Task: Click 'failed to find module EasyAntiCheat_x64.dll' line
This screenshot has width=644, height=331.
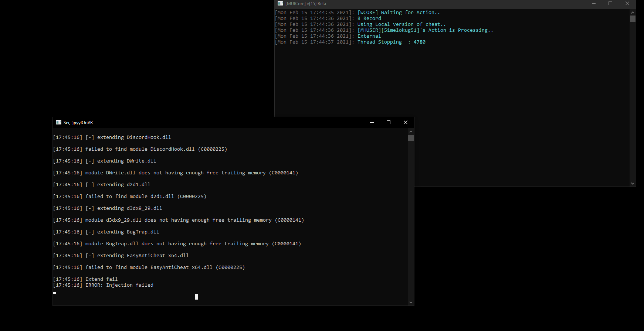Action: pyautogui.click(x=149, y=267)
